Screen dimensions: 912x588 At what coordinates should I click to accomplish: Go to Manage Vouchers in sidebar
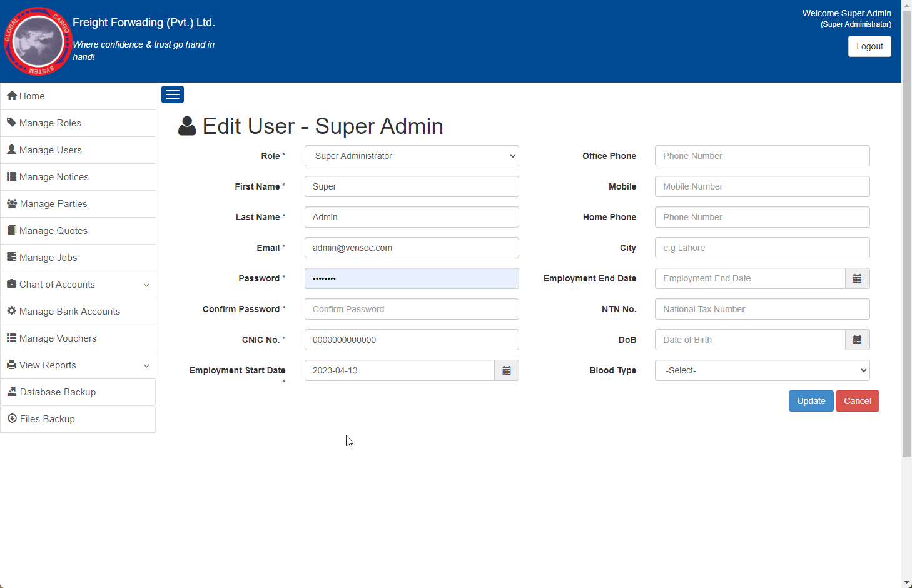pos(58,338)
